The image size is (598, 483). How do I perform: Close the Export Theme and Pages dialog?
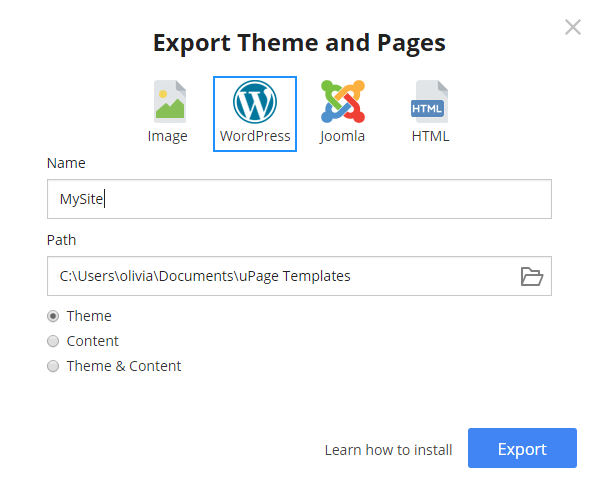573,27
